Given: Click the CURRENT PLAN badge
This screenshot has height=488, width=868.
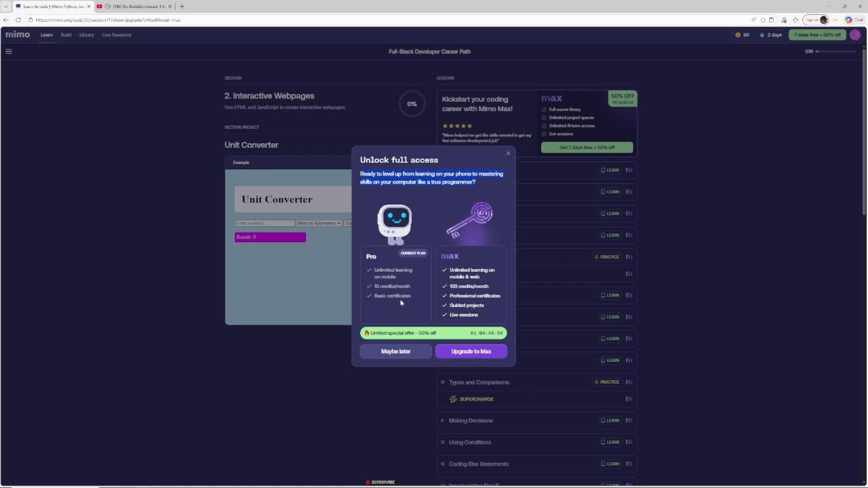Looking at the screenshot, I should pyautogui.click(x=413, y=253).
